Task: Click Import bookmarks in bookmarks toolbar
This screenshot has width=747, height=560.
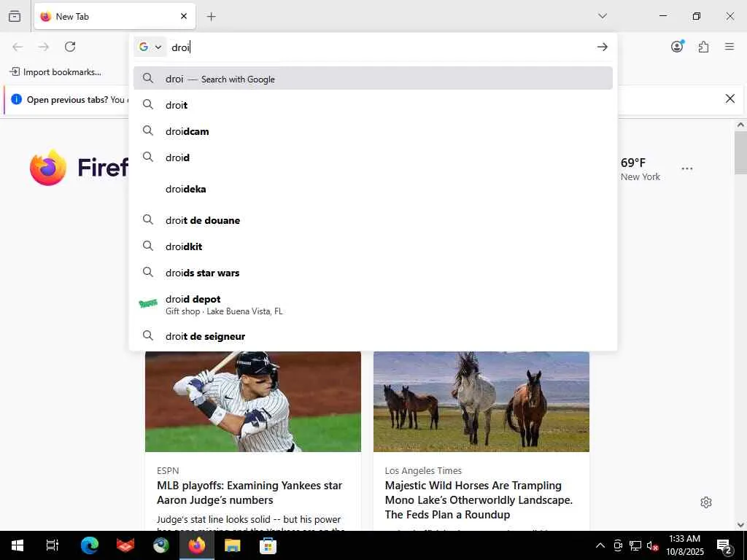Action: click(55, 72)
